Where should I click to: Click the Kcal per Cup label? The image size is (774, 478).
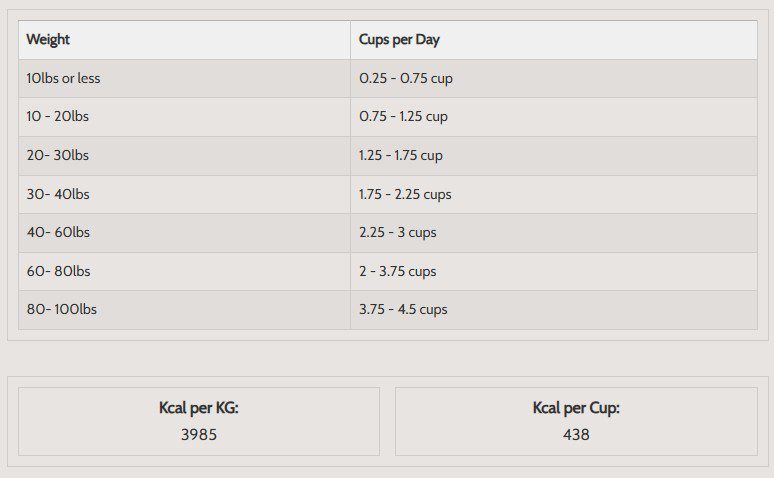pyautogui.click(x=576, y=408)
